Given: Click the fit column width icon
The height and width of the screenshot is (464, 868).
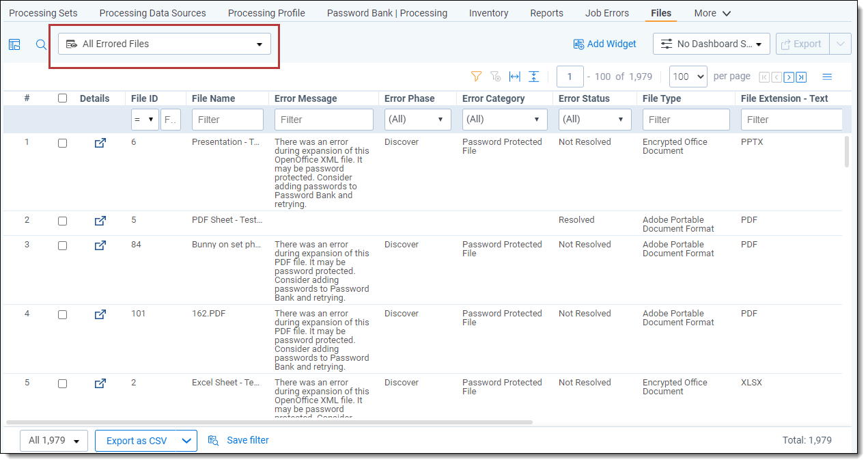Looking at the screenshot, I should pyautogui.click(x=515, y=77).
